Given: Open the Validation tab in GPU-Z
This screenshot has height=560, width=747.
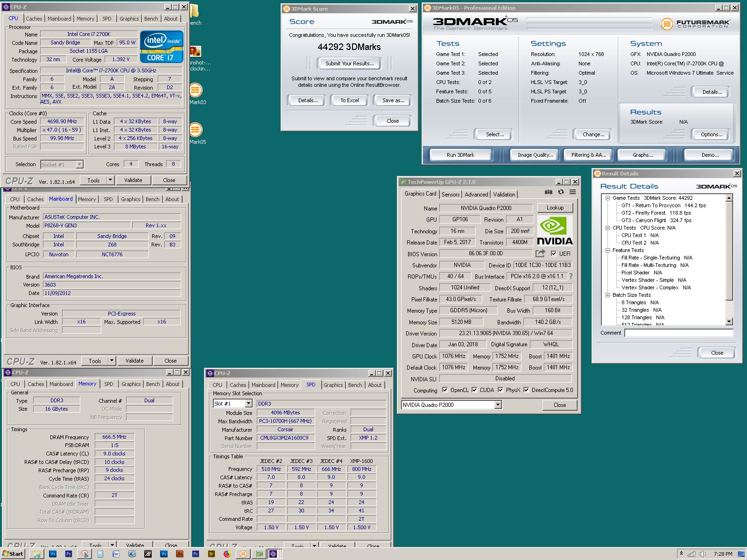Looking at the screenshot, I should pos(504,195).
